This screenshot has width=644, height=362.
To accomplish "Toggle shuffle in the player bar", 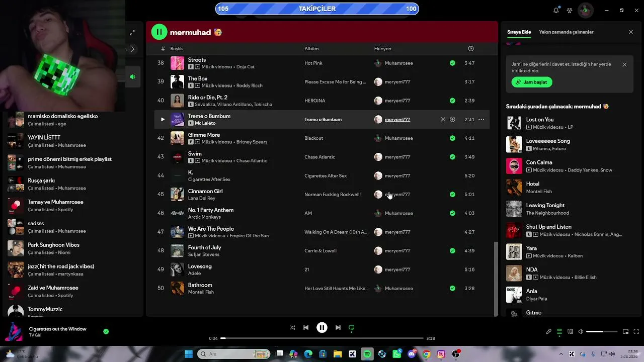I will point(292,327).
